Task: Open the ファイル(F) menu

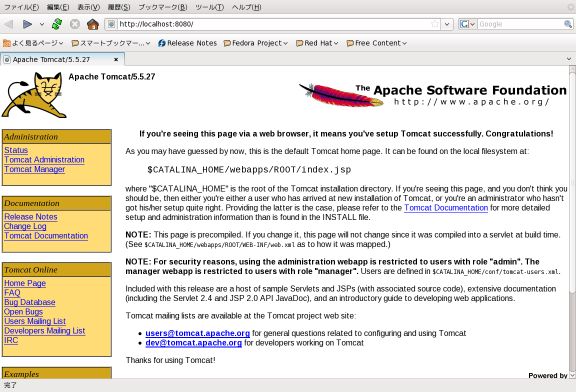Action: tap(21, 7)
